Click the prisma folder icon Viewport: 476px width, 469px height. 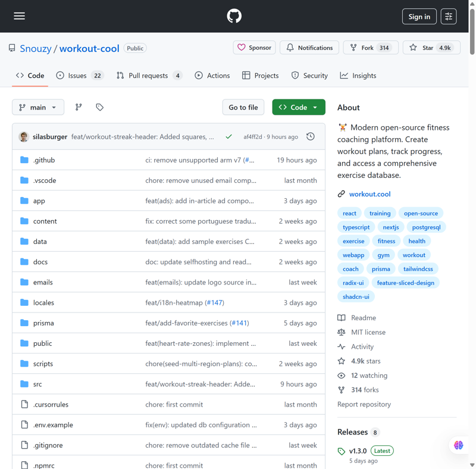tap(24, 323)
